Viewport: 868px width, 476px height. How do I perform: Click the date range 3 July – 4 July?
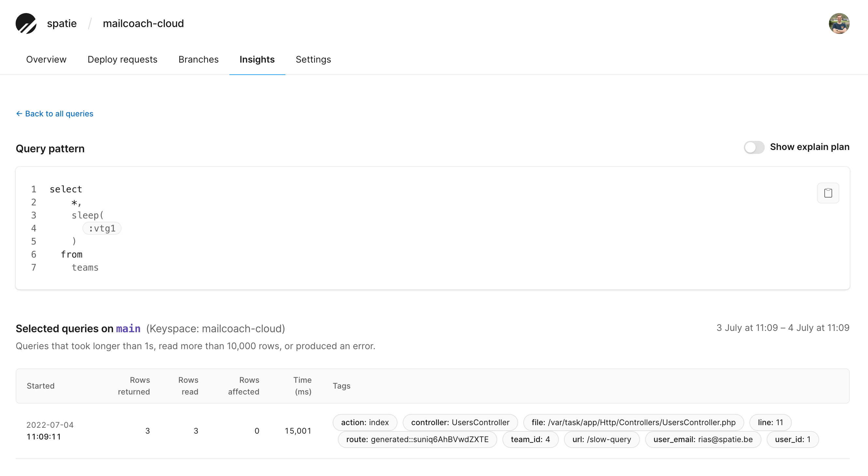783,328
